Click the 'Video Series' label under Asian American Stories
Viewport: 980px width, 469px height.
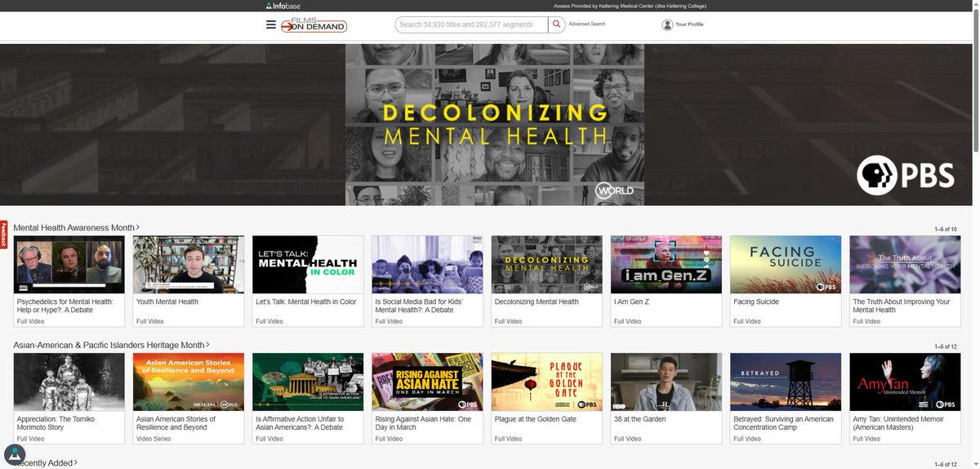click(154, 439)
